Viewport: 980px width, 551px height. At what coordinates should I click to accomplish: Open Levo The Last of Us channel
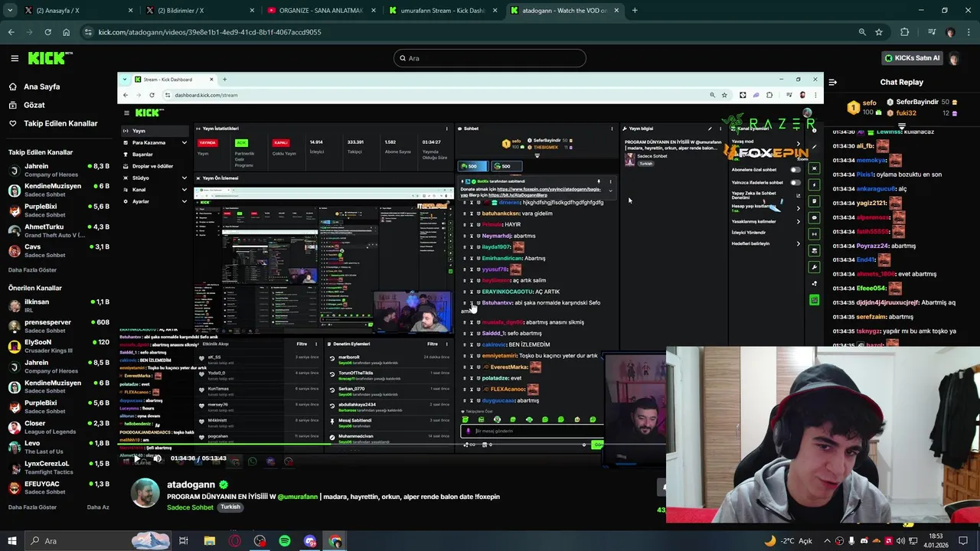58,447
